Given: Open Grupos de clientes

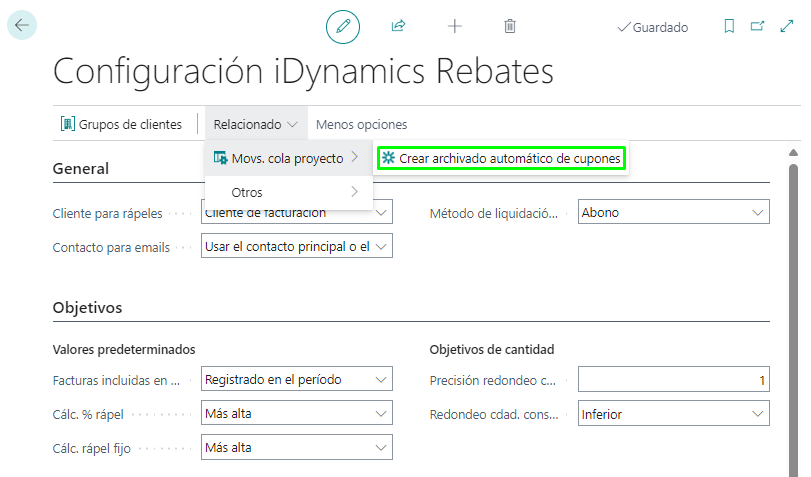Looking at the screenshot, I should point(122,124).
